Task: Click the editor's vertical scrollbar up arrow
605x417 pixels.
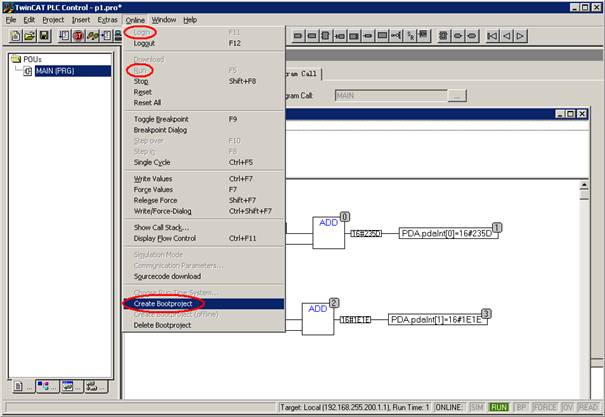Action: (583, 186)
